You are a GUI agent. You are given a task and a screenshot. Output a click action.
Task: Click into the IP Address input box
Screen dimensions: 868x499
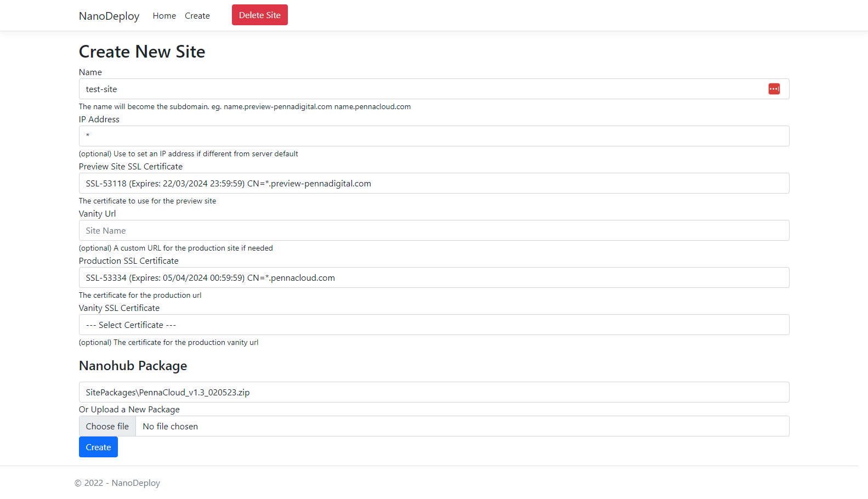coord(433,136)
